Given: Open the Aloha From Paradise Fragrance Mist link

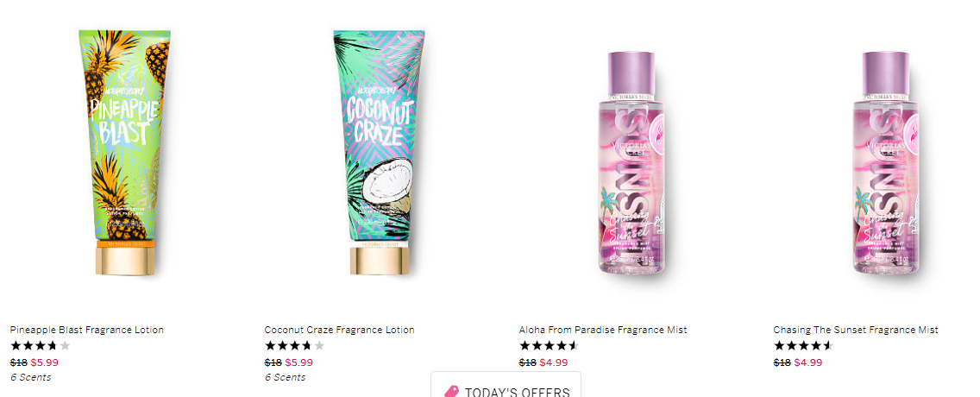Looking at the screenshot, I should coord(603,330).
